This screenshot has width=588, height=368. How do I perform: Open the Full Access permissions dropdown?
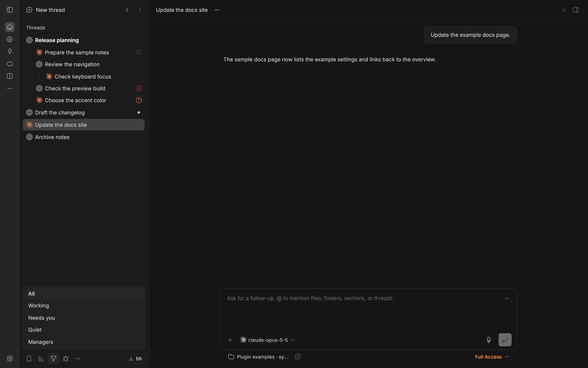pyautogui.click(x=492, y=357)
